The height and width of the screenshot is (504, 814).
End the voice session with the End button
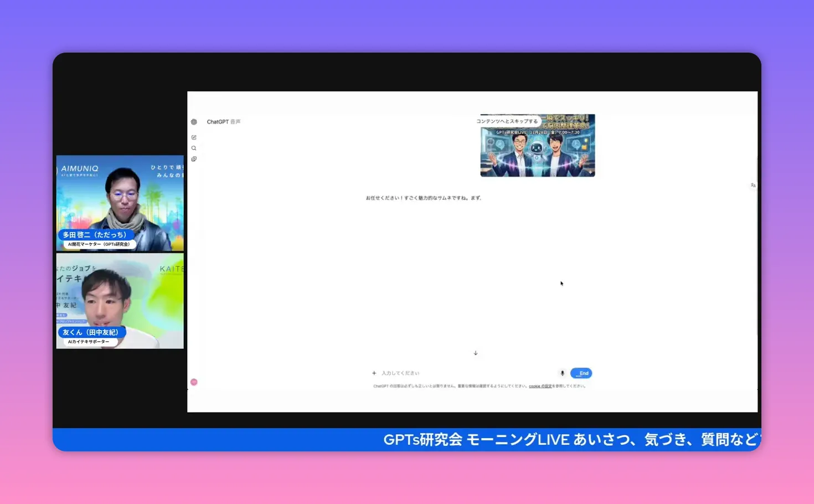pyautogui.click(x=581, y=373)
